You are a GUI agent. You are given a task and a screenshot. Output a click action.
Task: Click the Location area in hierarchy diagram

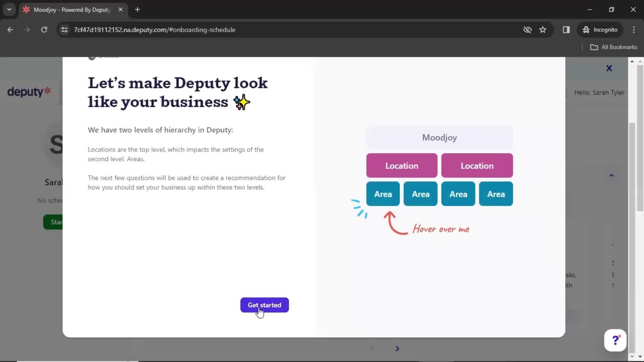tap(401, 166)
